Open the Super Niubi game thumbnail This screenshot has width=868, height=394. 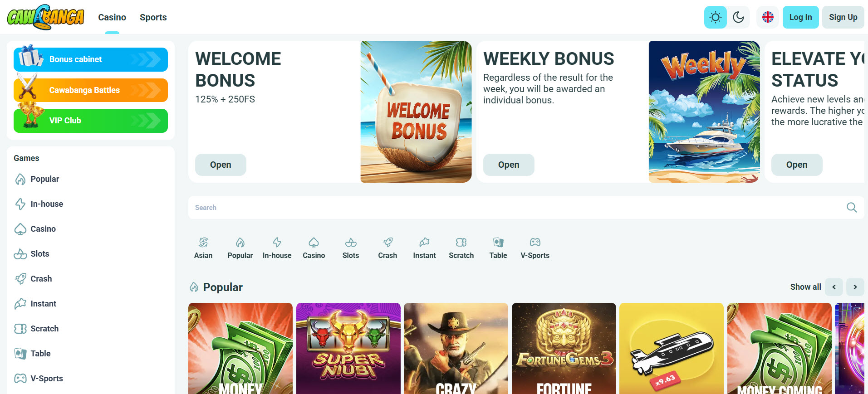tap(348, 348)
